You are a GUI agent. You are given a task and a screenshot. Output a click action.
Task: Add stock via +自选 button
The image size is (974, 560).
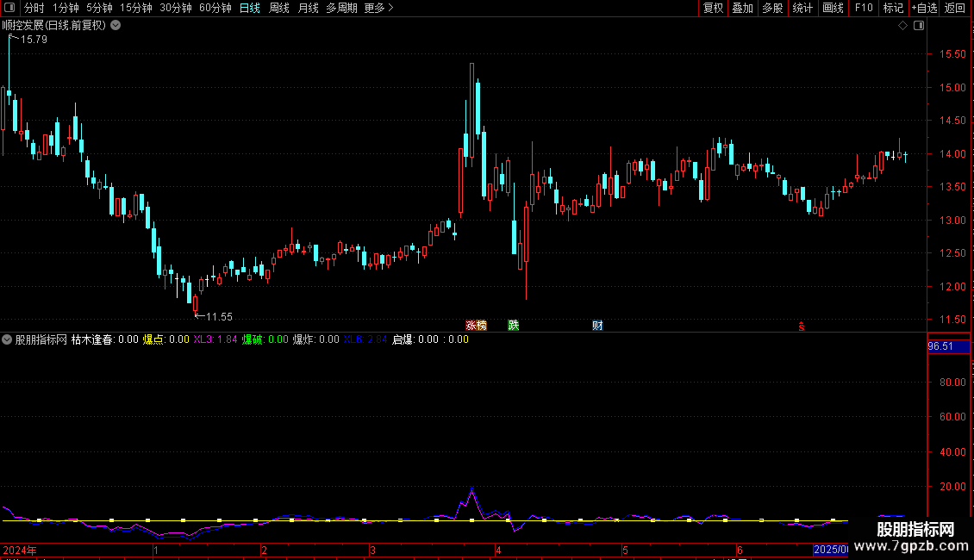coord(924,8)
